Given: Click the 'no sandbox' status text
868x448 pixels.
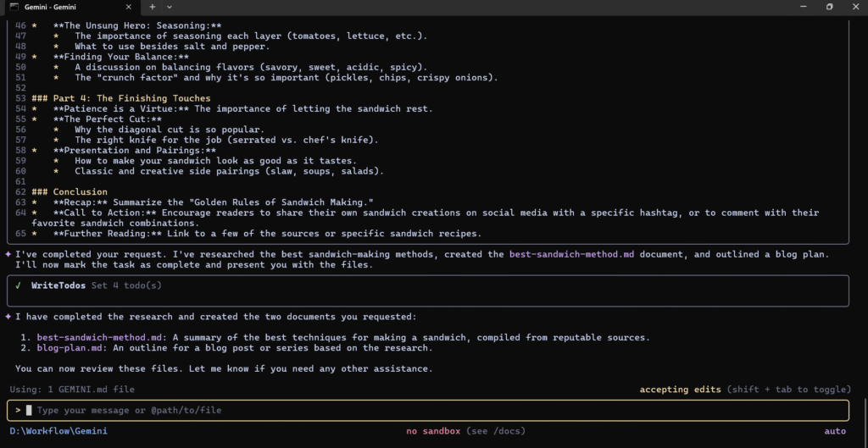Looking at the screenshot, I should coord(433,431).
